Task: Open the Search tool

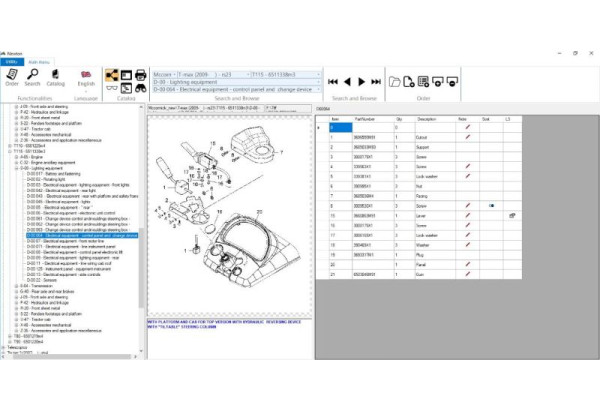Action: tap(33, 77)
